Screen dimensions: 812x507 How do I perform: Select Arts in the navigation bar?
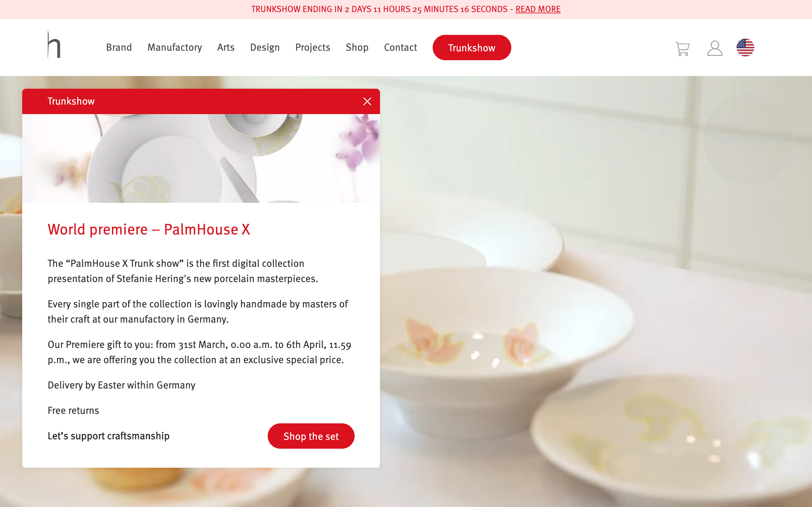point(226,47)
